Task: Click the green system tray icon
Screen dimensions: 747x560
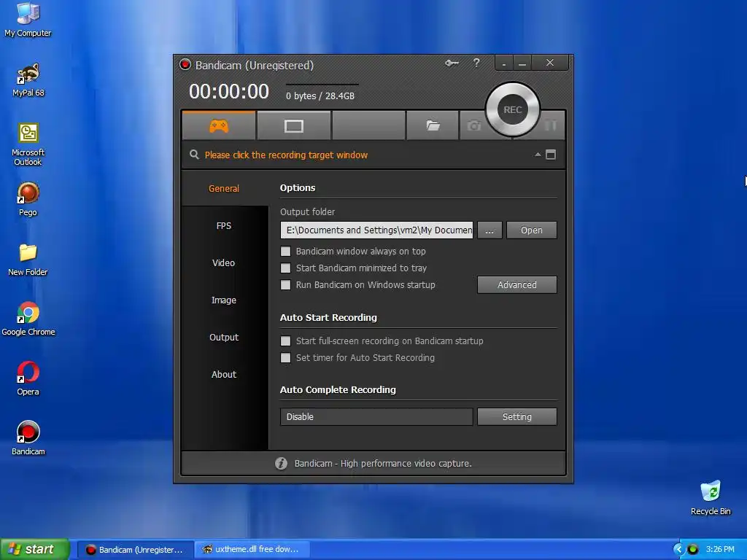Action: [693, 550]
